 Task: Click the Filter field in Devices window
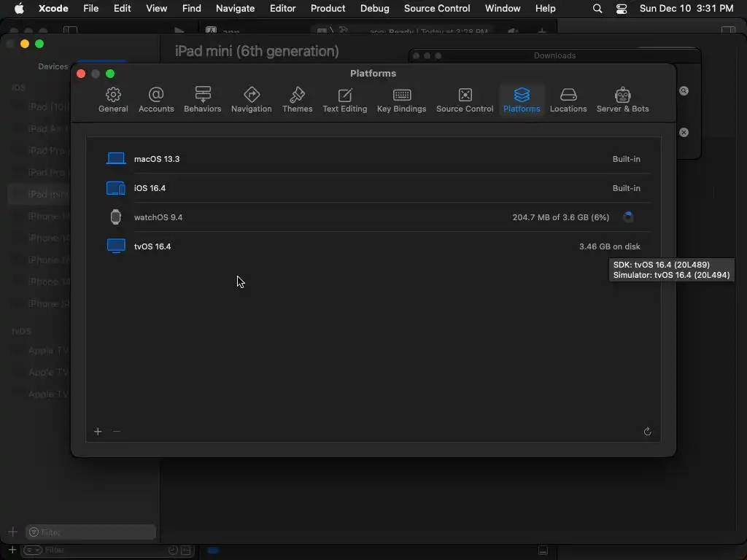(x=90, y=532)
